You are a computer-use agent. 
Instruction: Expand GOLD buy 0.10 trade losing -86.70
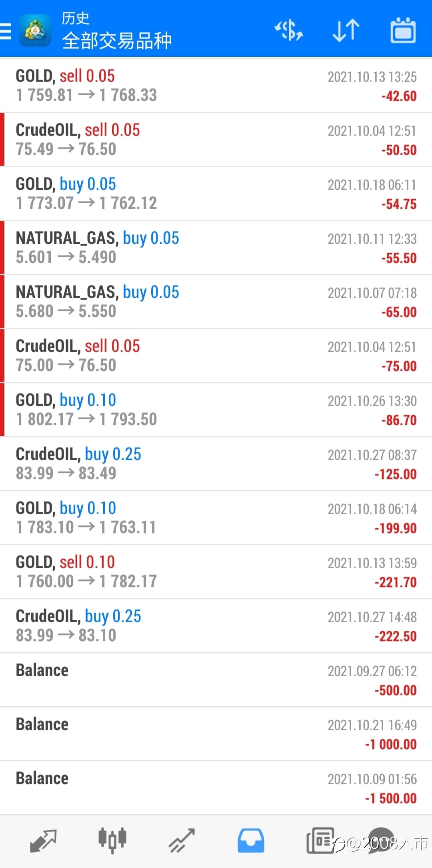tap(216, 410)
